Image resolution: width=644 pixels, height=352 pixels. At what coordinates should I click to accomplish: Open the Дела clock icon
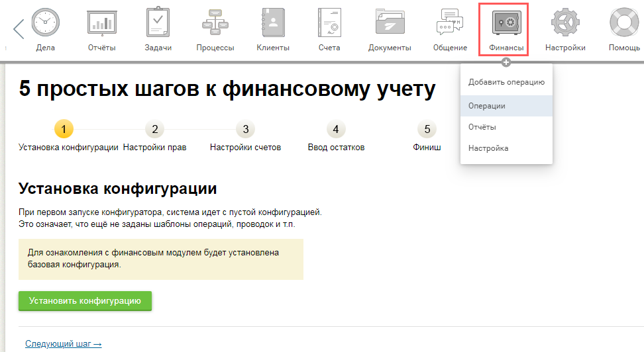click(45, 22)
